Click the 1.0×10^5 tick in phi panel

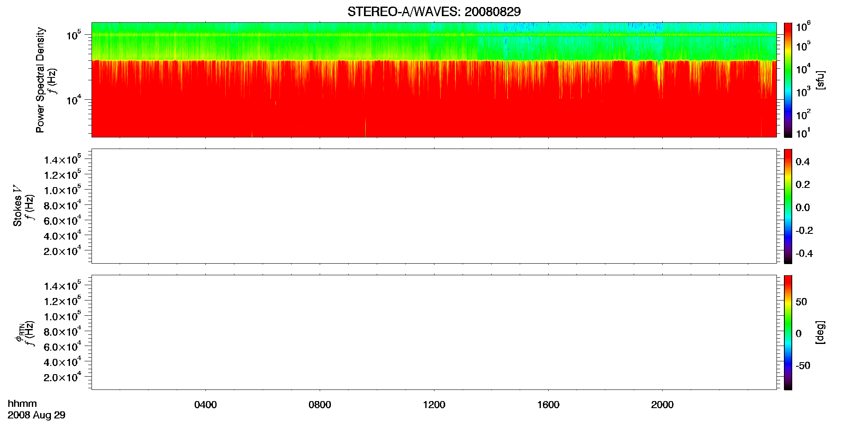63,316
